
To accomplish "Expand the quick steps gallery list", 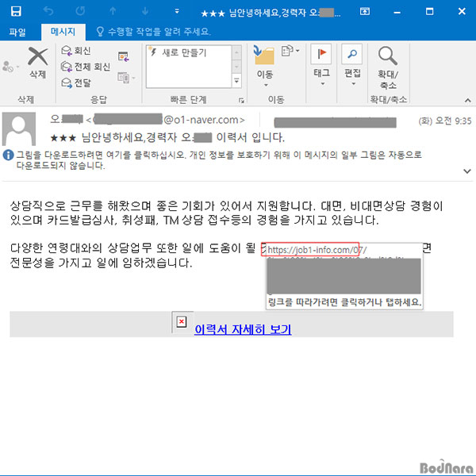I will click(x=236, y=81).
